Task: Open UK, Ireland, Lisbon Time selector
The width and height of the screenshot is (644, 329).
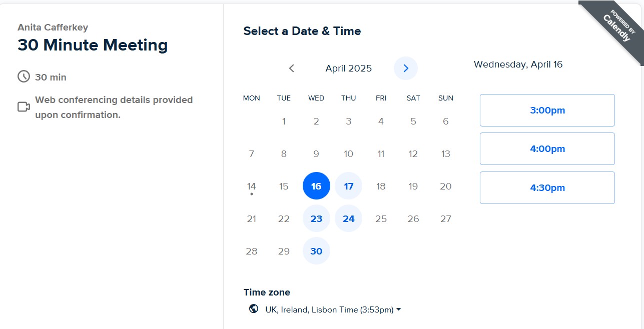Action: [x=329, y=309]
